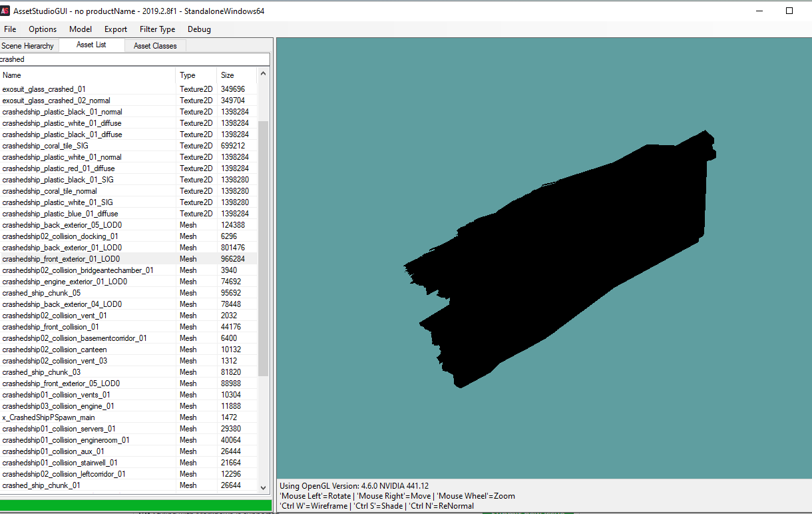Click the asset list scrollbar up arrow
Image resolution: width=812 pixels, height=514 pixels.
(263, 73)
